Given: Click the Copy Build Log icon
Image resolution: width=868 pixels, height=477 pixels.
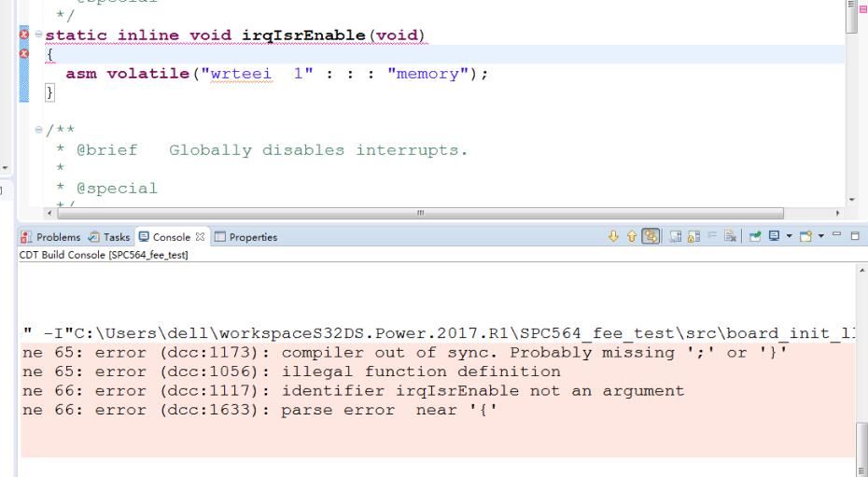Looking at the screenshot, I should coord(676,237).
